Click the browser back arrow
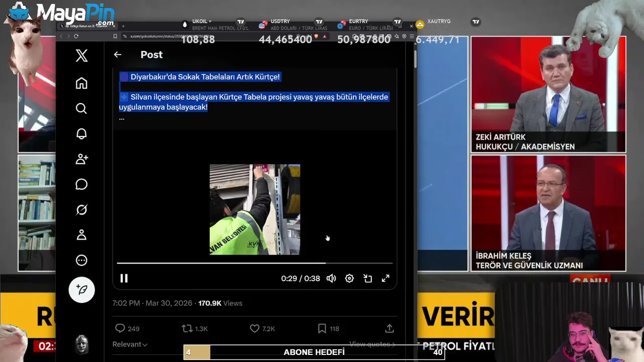Screen dimensions: 644x362 click(x=61, y=36)
